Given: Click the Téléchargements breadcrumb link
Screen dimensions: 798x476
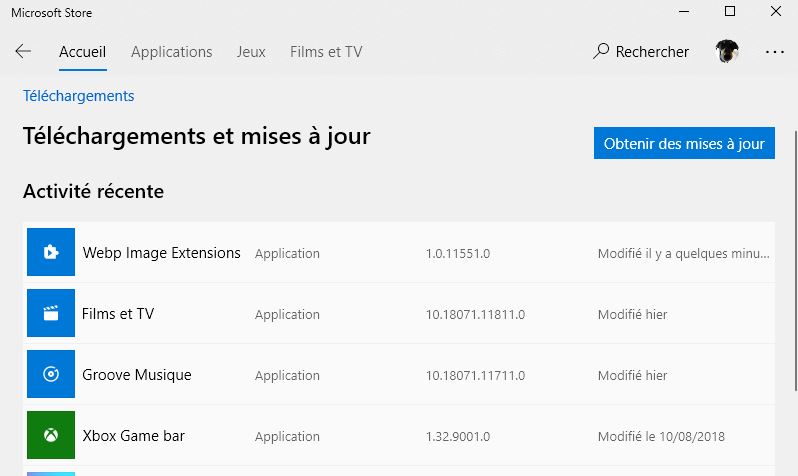Looking at the screenshot, I should 78,96.
